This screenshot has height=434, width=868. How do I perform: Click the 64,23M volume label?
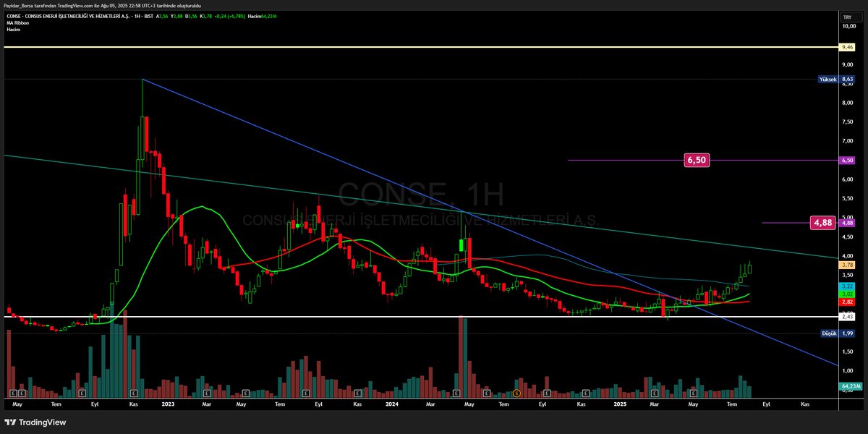point(851,386)
